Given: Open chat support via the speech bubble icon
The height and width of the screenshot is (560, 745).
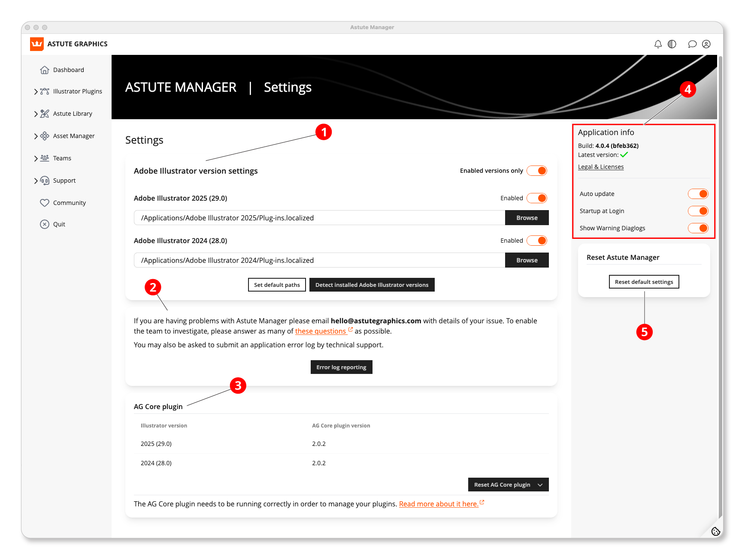Looking at the screenshot, I should (x=692, y=44).
